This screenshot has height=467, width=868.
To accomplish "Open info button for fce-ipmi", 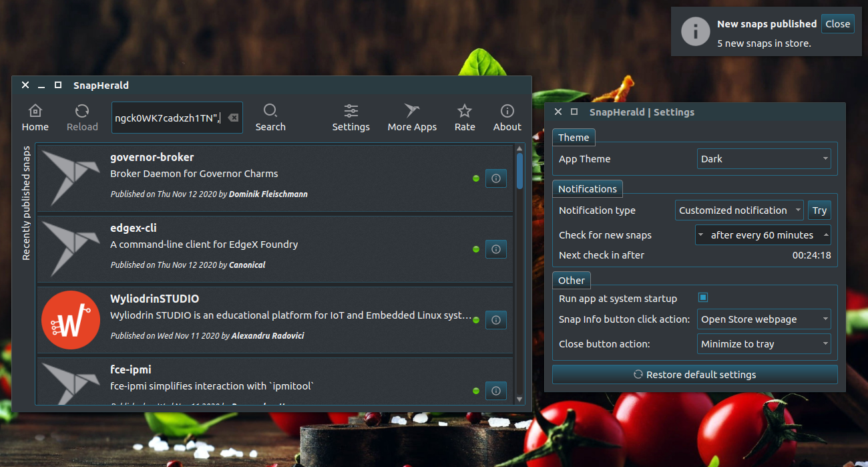I will [496, 391].
